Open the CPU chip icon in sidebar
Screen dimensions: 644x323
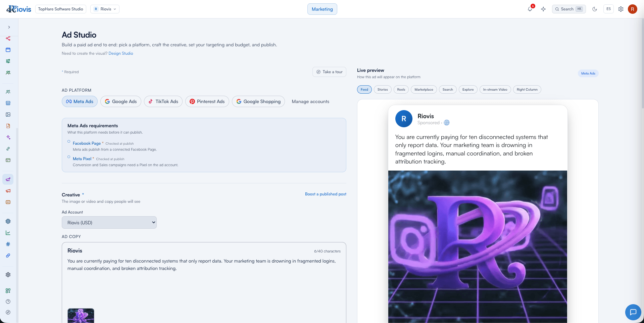(8, 221)
